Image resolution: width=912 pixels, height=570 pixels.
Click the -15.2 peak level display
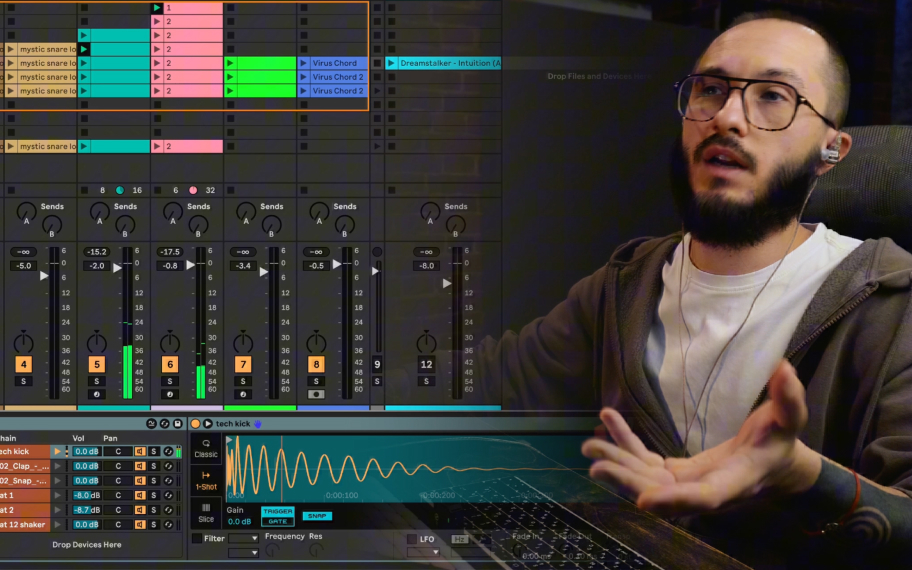click(97, 252)
